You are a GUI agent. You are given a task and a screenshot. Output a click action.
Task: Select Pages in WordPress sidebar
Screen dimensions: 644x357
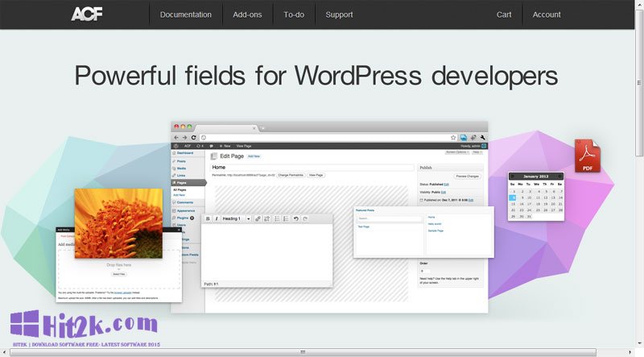[188, 183]
